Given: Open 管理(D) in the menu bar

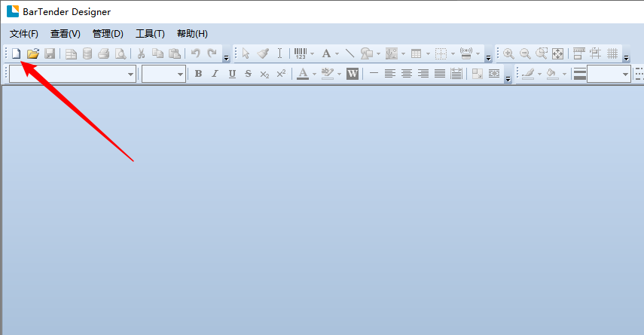Looking at the screenshot, I should [x=108, y=34].
